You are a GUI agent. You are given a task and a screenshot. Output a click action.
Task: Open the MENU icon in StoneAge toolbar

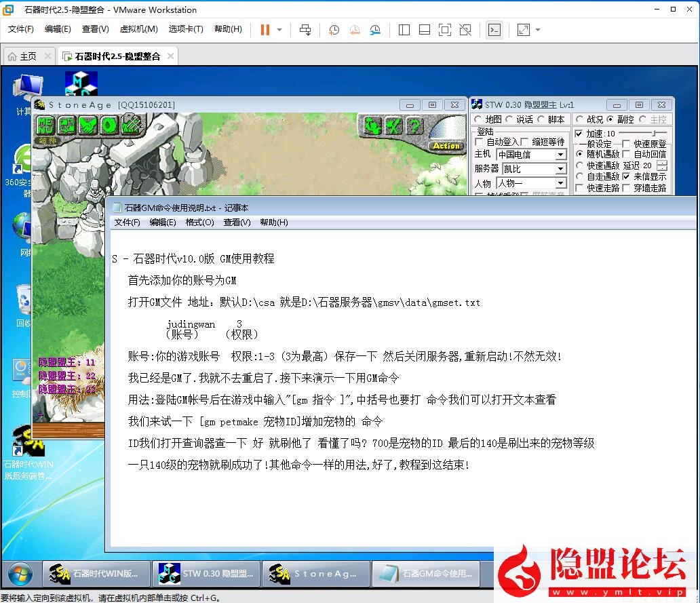click(x=45, y=123)
